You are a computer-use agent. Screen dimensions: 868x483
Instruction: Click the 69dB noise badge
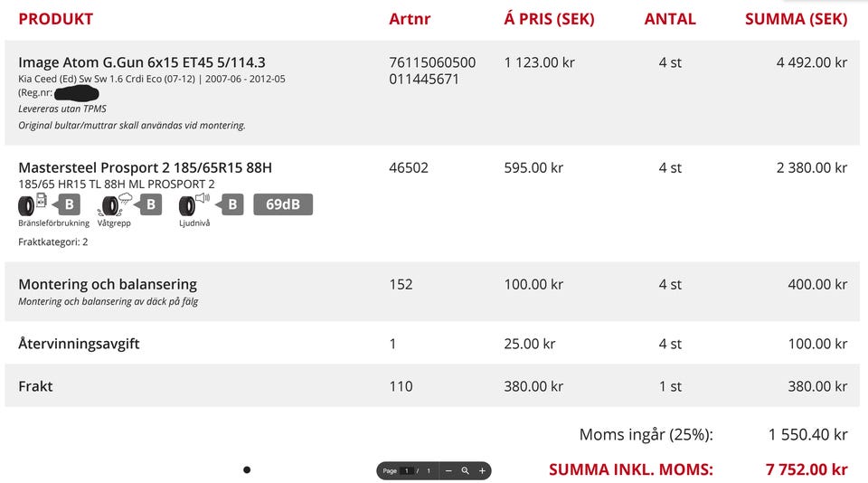tap(282, 204)
